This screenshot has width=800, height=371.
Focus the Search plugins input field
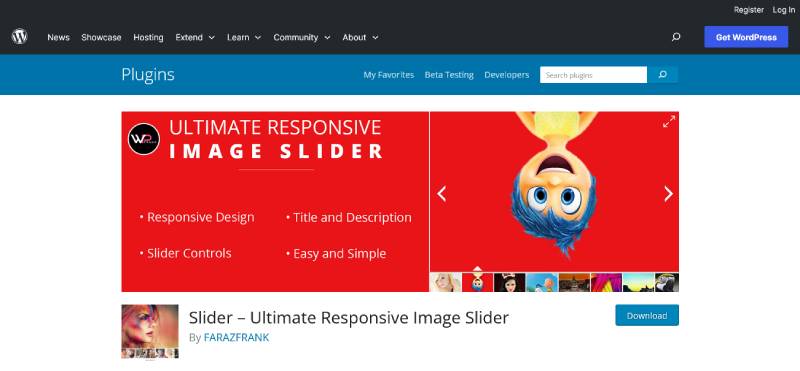click(x=593, y=75)
